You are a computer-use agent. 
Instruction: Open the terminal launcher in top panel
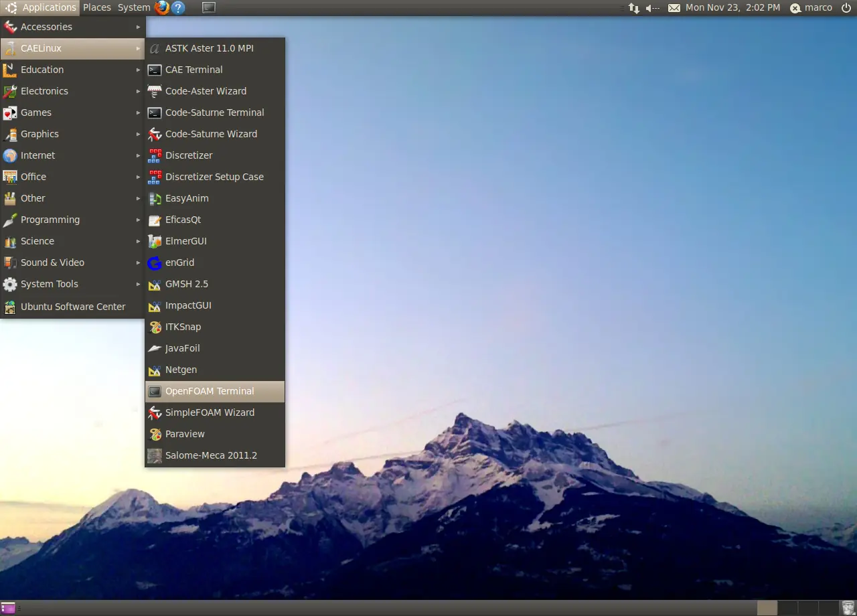point(209,7)
